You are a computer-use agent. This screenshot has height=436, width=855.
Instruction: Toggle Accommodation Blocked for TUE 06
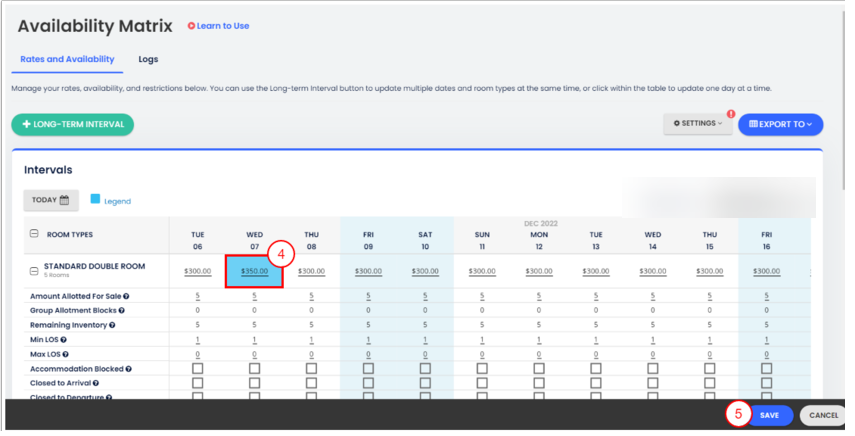click(x=197, y=369)
